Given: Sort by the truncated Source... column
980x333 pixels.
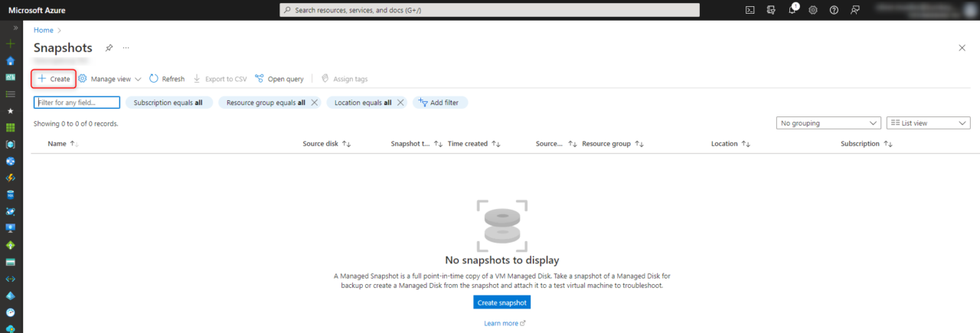Looking at the screenshot, I should pyautogui.click(x=556, y=143).
